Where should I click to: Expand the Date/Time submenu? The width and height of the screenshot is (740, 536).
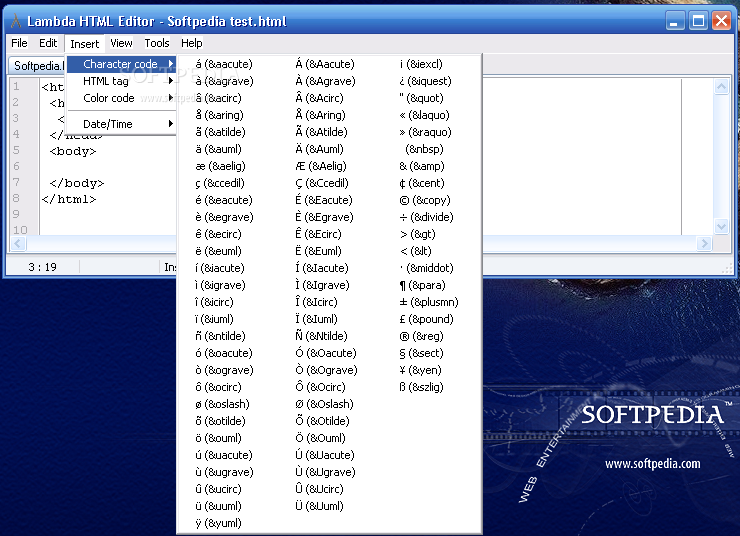point(121,124)
